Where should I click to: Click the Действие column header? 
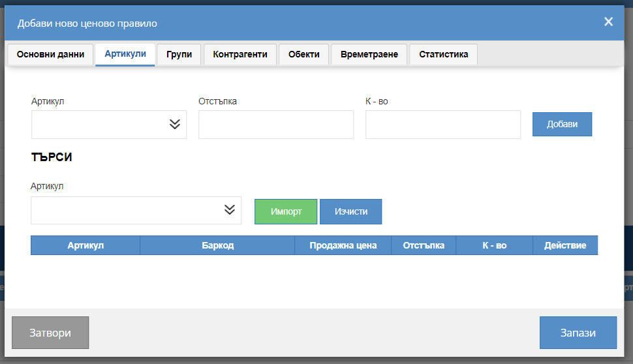pyautogui.click(x=565, y=245)
